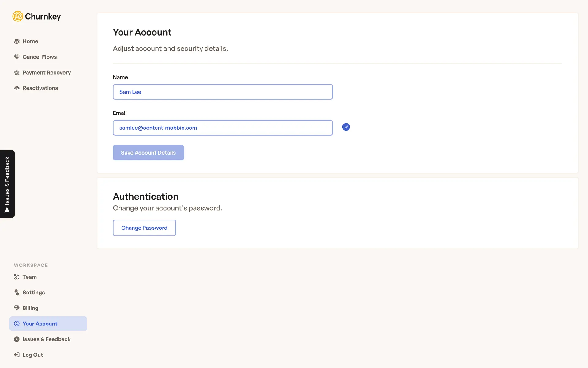Focus the Name input field
This screenshot has width=588, height=368.
(223, 92)
